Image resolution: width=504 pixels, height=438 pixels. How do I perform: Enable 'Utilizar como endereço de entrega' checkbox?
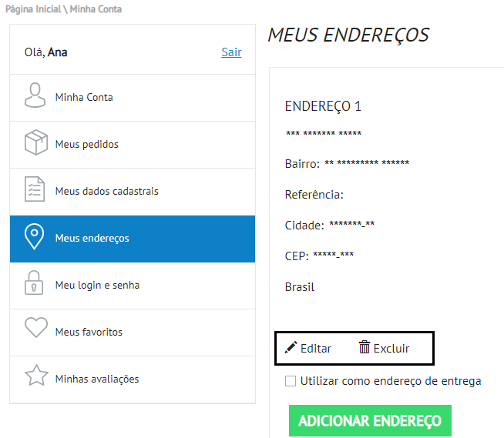coord(291,380)
